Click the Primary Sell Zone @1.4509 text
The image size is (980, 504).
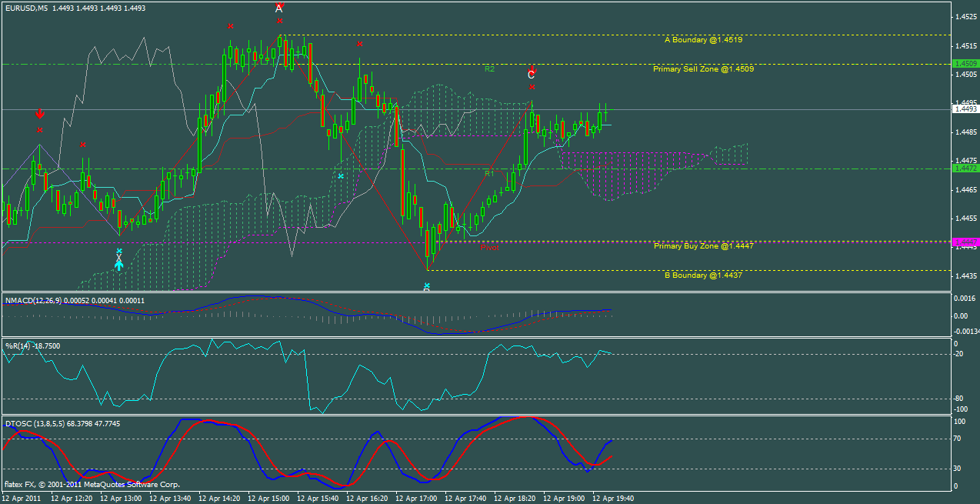click(x=703, y=68)
